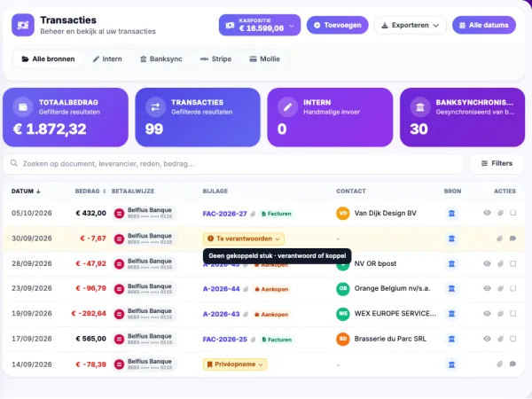Open document FAC-2026-25

point(224,340)
